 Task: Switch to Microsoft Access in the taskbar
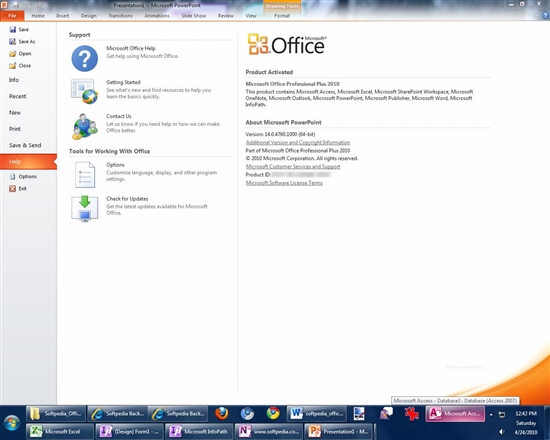(455, 413)
